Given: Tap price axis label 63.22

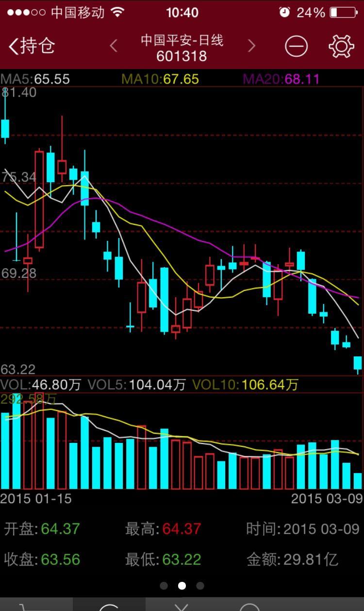Looking at the screenshot, I should point(18,370).
